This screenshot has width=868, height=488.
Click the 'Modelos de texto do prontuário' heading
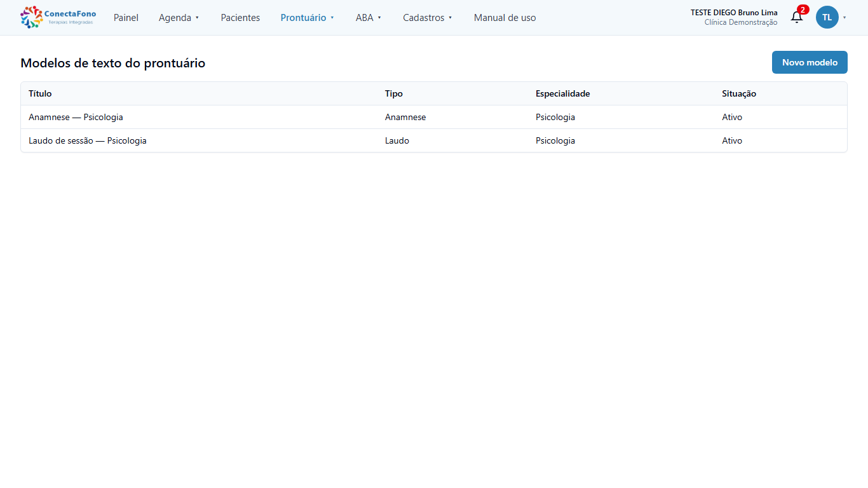point(113,63)
